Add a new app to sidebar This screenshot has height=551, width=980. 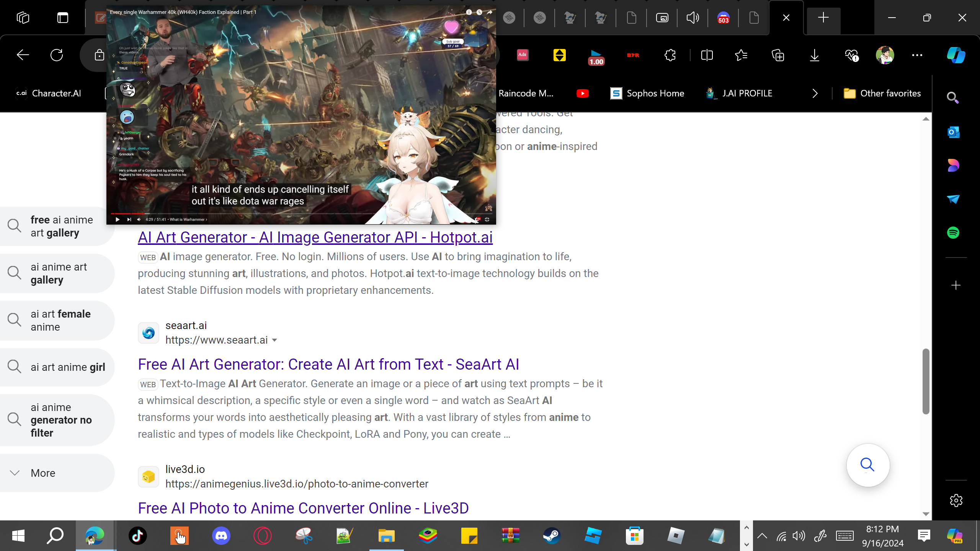click(x=956, y=285)
